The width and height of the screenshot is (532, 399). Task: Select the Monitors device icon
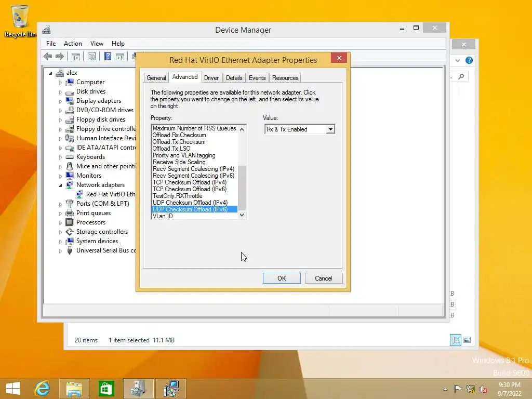[70, 176]
